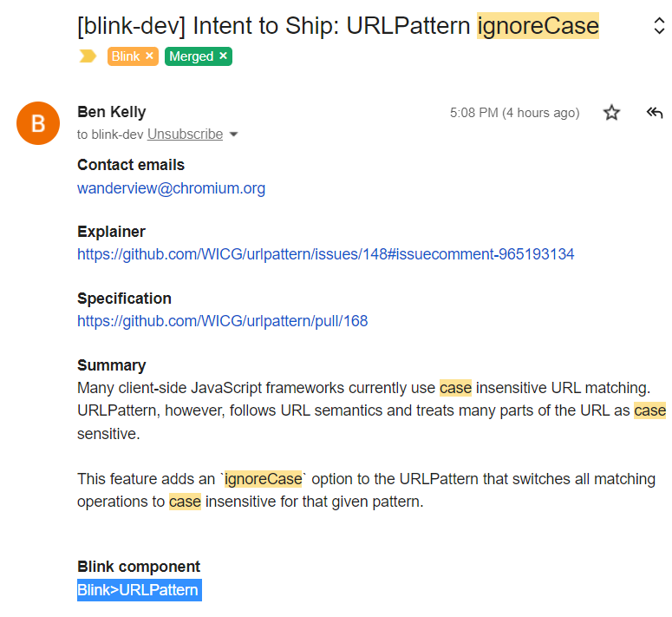Image resolution: width=672 pixels, height=617 pixels.
Task: Remove the Merged label
Action: click(x=223, y=56)
